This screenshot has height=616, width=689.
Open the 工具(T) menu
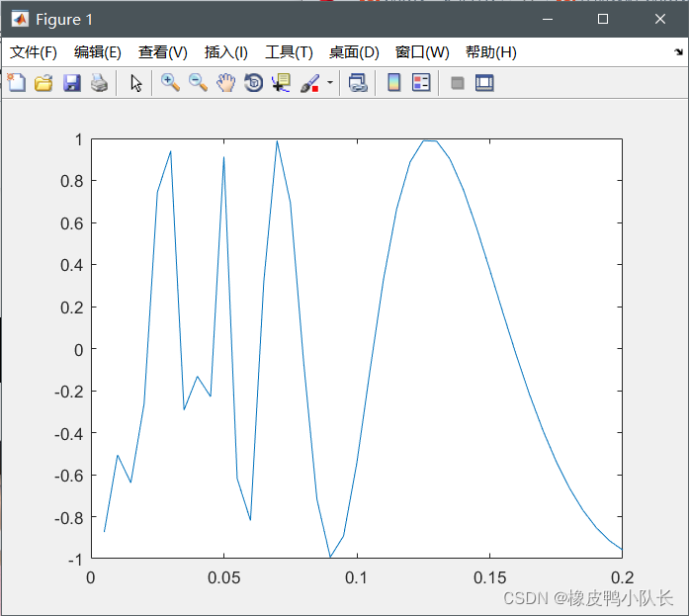[289, 52]
